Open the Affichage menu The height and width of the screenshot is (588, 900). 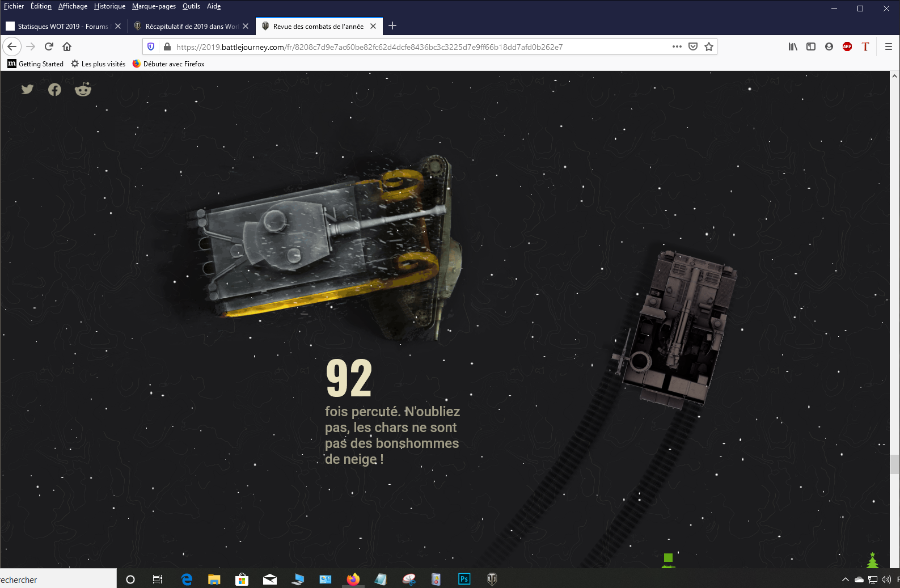[x=73, y=6]
